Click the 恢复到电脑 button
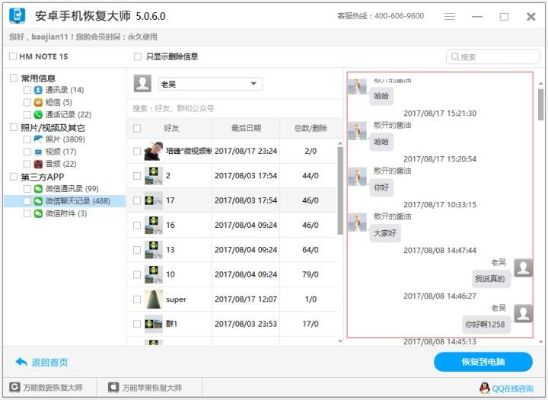 483,362
